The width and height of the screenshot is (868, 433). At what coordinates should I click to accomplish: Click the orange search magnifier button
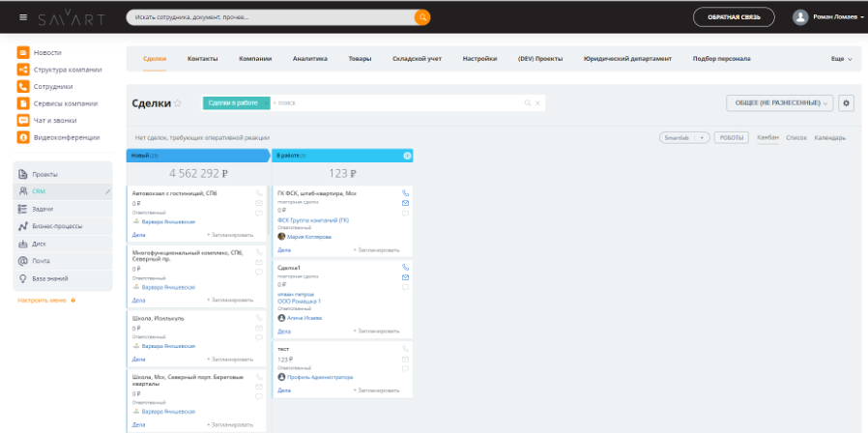click(422, 17)
